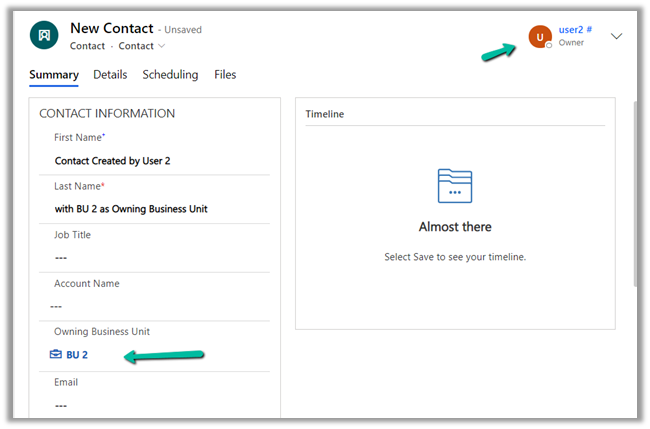This screenshot has height=429, width=650.
Task: Select the Files tab
Action: [x=225, y=75]
